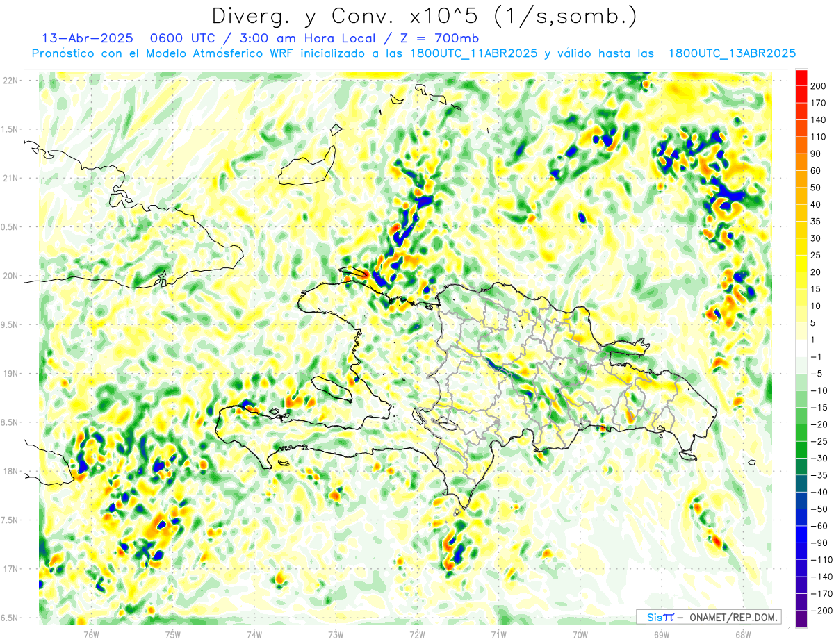834x644 pixels.
Task: Click the '22N' latitude label
Action: tap(11, 81)
